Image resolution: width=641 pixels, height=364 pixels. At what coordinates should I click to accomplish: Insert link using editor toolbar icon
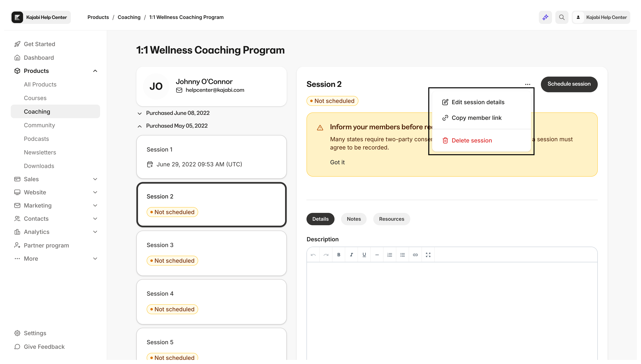point(415,255)
